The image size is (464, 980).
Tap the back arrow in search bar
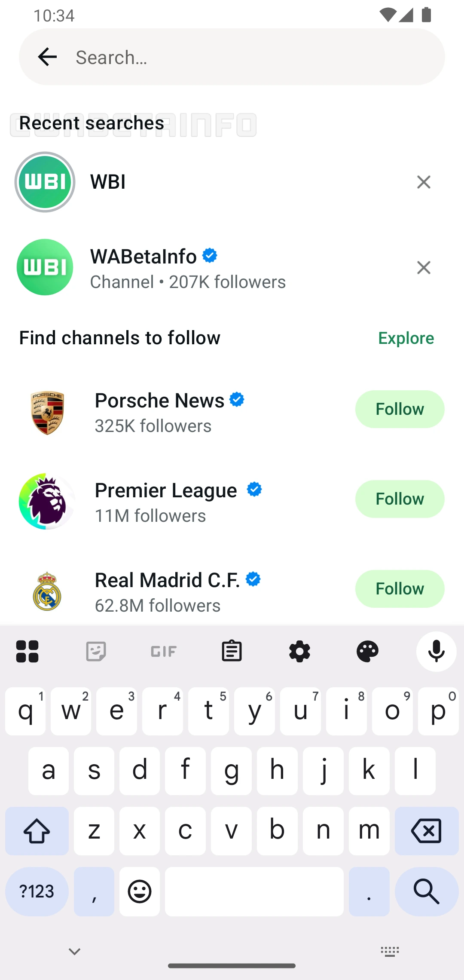tap(47, 57)
